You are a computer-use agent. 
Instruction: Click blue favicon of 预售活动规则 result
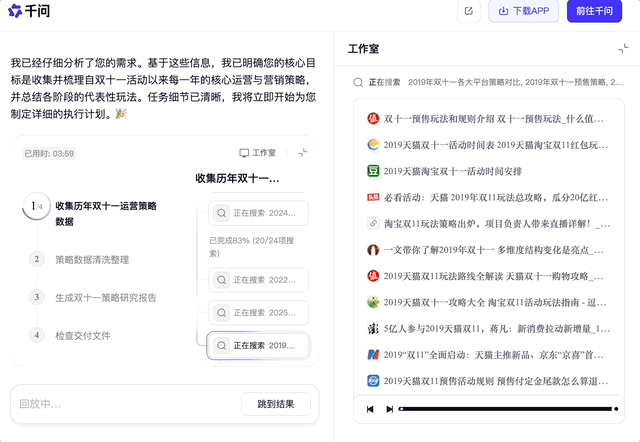click(373, 381)
